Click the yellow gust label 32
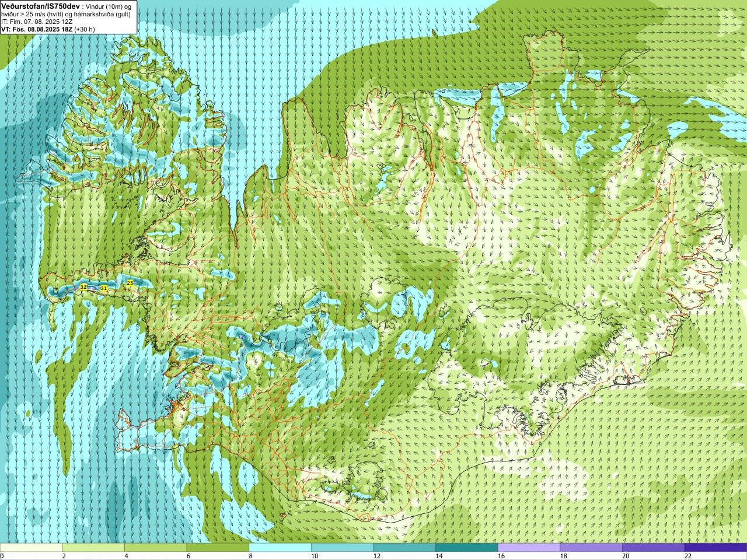This screenshot has height=560, width=747. coord(83,287)
